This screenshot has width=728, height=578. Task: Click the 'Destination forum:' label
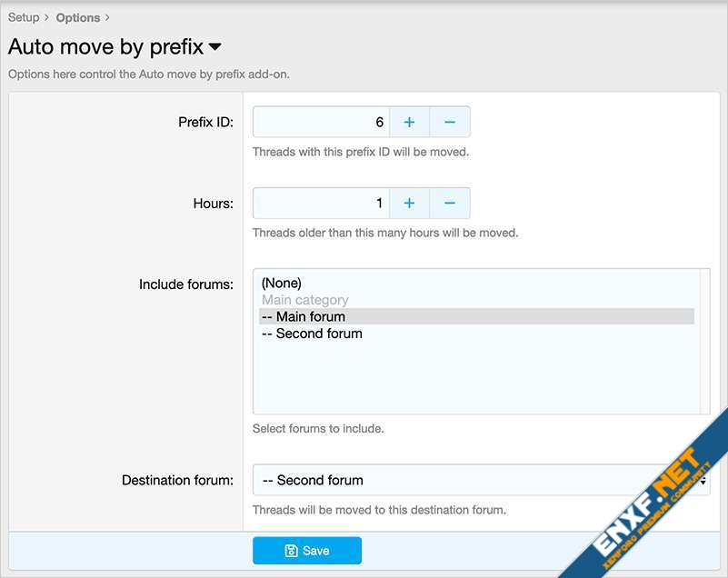click(x=177, y=480)
